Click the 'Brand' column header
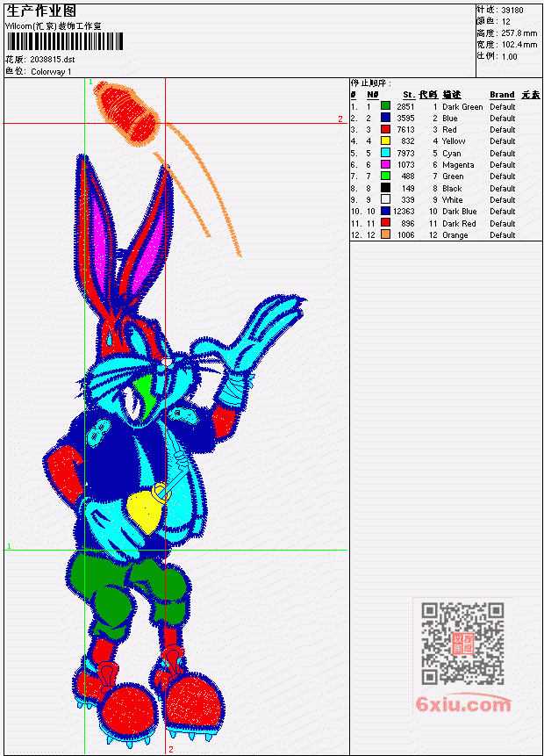544x756 pixels. [502, 95]
